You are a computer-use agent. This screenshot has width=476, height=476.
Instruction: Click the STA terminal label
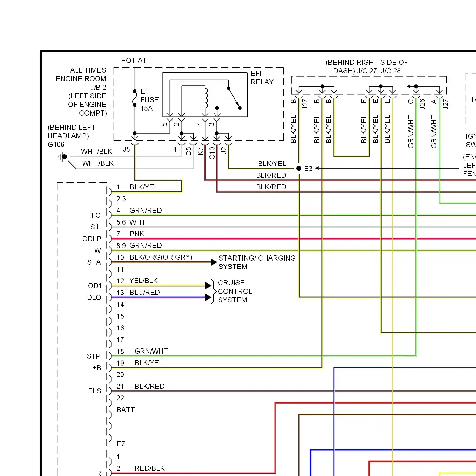pyautogui.click(x=94, y=262)
